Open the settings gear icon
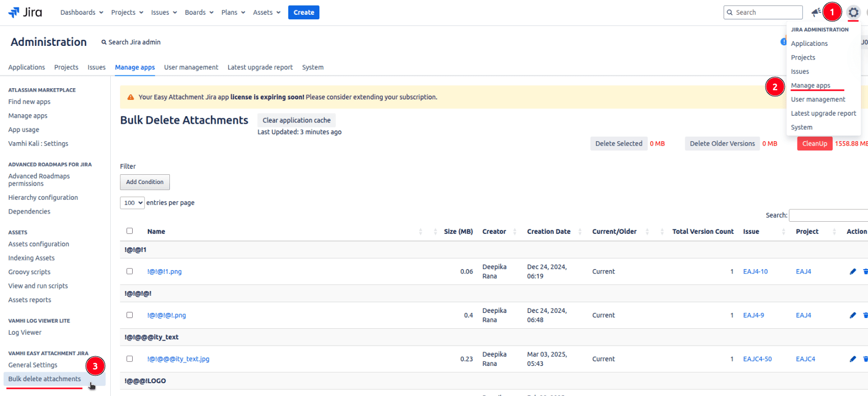Viewport: 868px width, 396px height. click(853, 12)
